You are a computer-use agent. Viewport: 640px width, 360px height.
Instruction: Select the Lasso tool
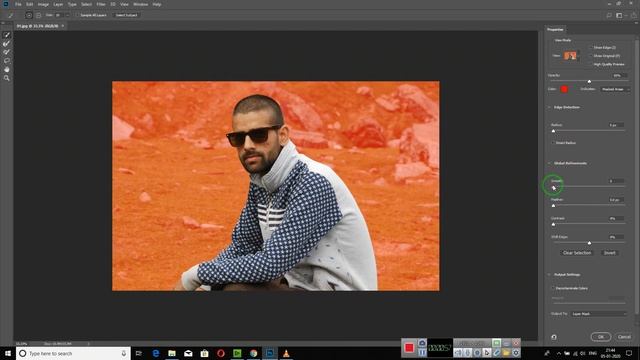point(7,61)
